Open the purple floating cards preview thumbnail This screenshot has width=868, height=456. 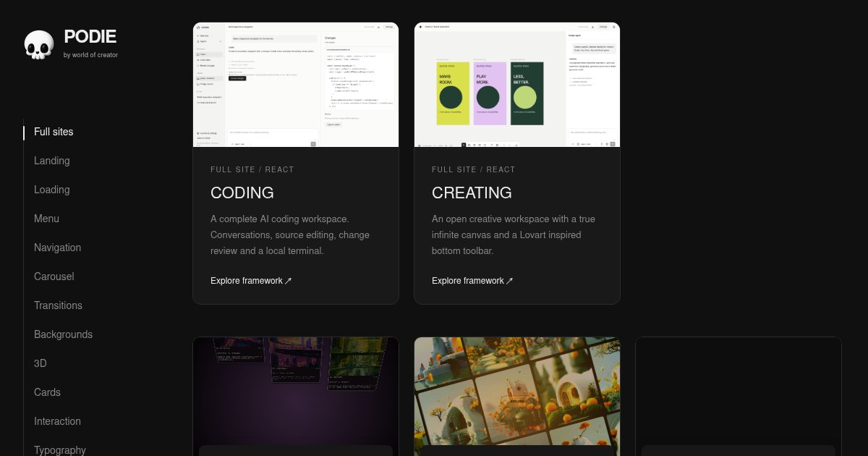tap(296, 391)
